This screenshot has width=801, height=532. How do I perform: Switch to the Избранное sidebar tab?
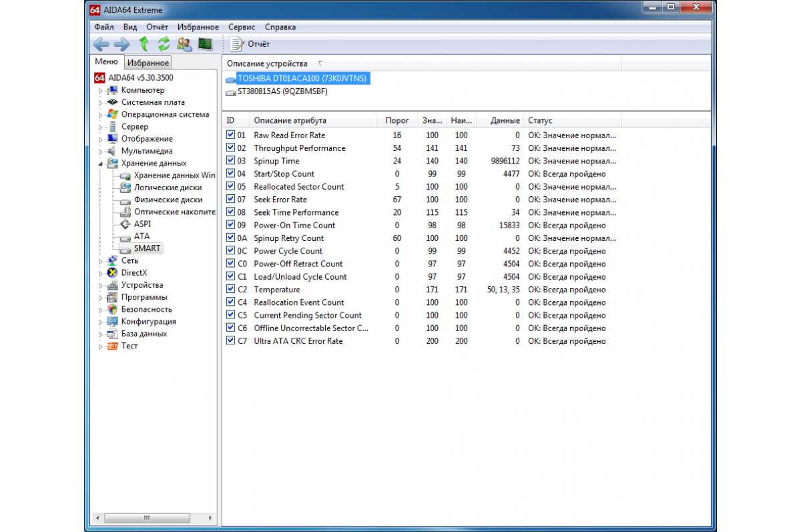148,63
